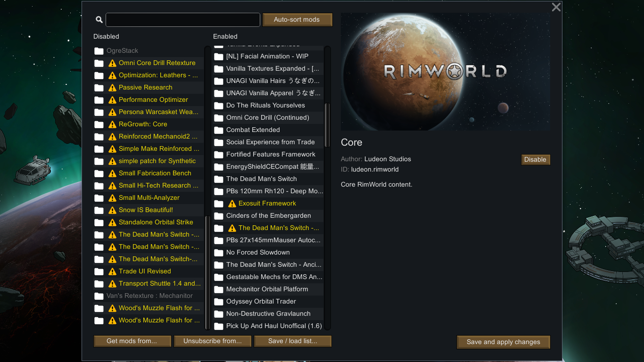The width and height of the screenshot is (644, 362).
Task: Click warning icon next to Performance Optimizer
Action: tap(112, 100)
